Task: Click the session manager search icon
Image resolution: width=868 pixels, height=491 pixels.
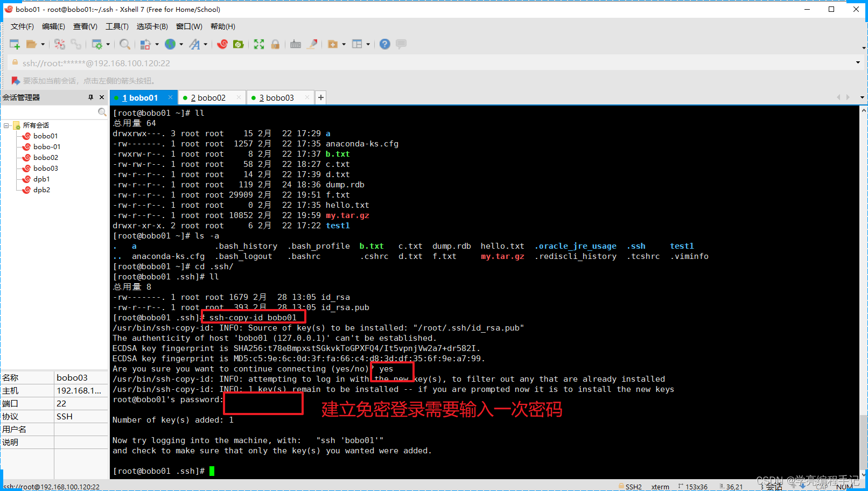Action: coord(102,112)
